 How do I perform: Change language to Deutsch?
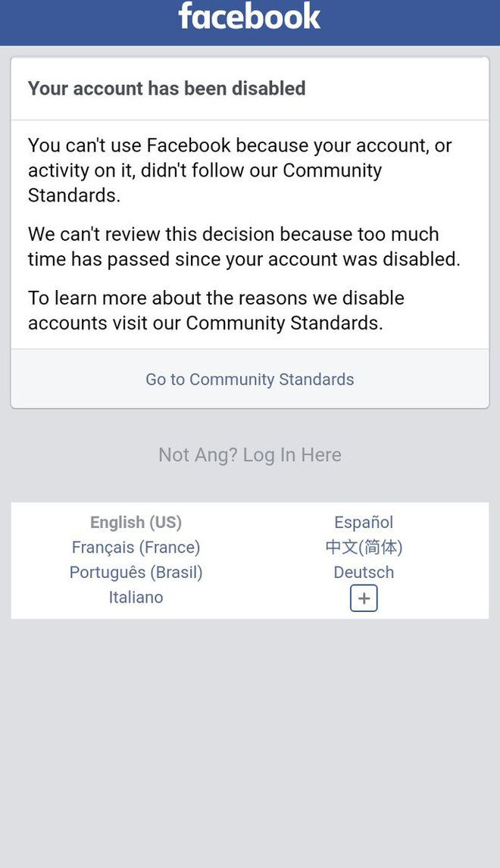[364, 573]
